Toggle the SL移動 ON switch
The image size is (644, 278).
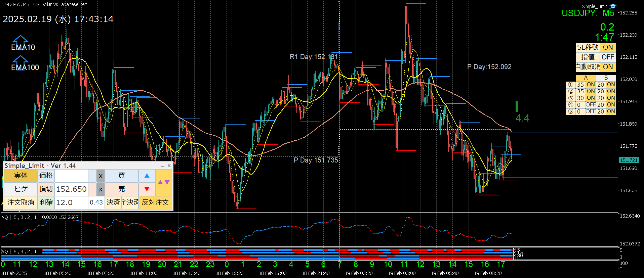[x=608, y=48]
